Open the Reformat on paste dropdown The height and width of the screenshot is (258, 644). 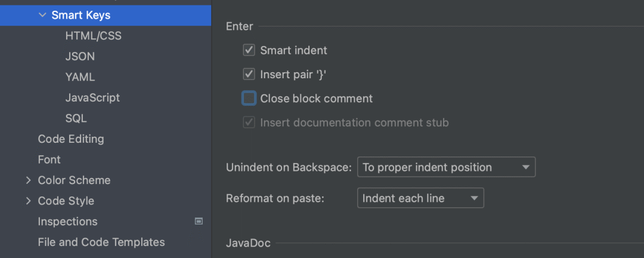point(420,198)
